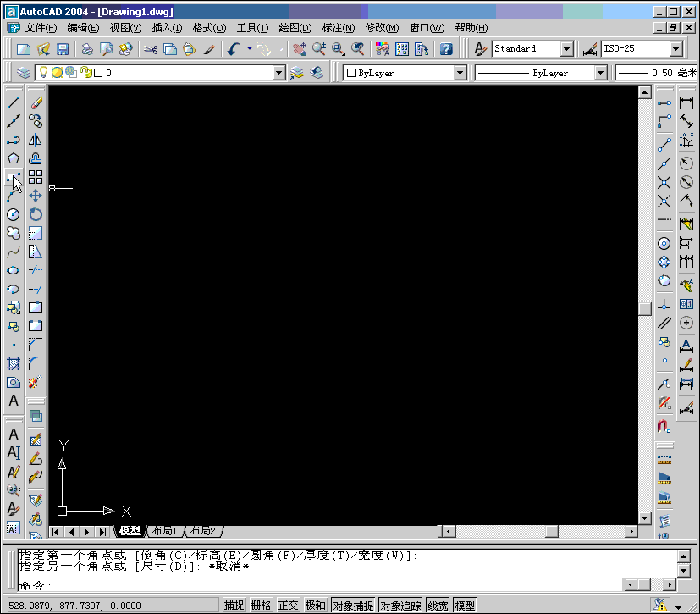Jump to last layout tab arrow

pos(102,532)
